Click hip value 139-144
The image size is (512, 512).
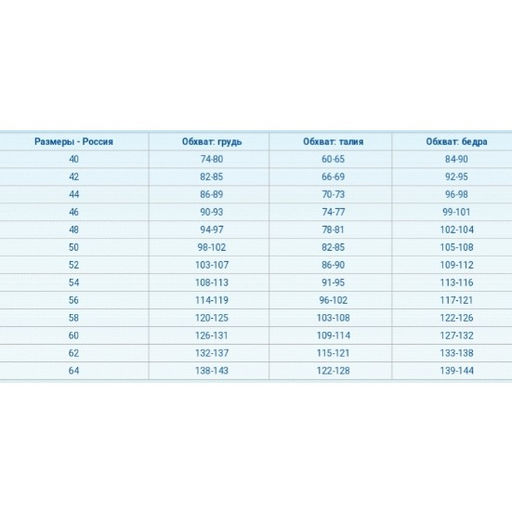pyautogui.click(x=457, y=371)
